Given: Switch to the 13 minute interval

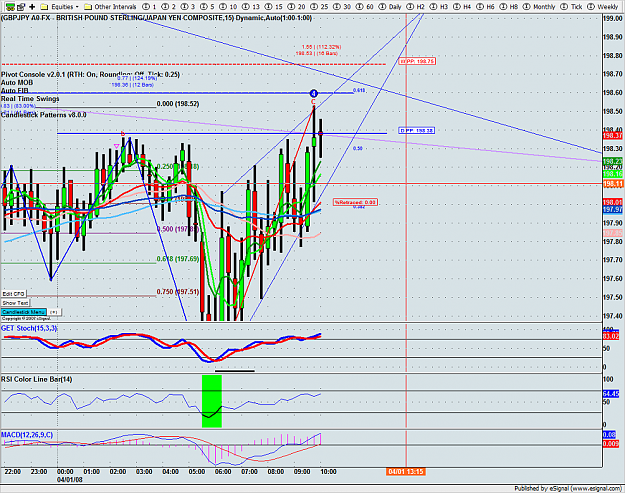Looking at the screenshot, I should point(251,7).
